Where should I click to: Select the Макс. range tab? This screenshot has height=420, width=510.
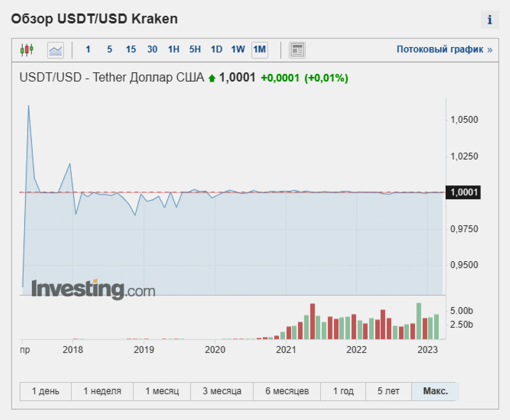coord(435,391)
